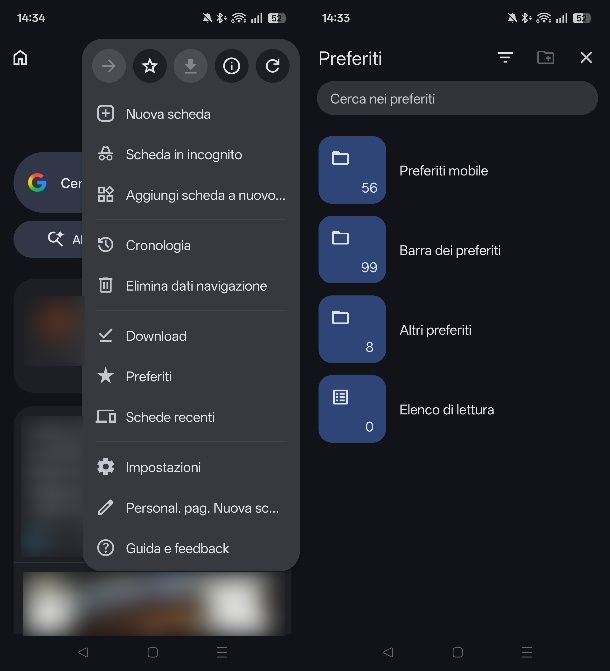Screen dimensions: 610x671
Task: Open page info with the circled i icon
Action: tap(232, 66)
